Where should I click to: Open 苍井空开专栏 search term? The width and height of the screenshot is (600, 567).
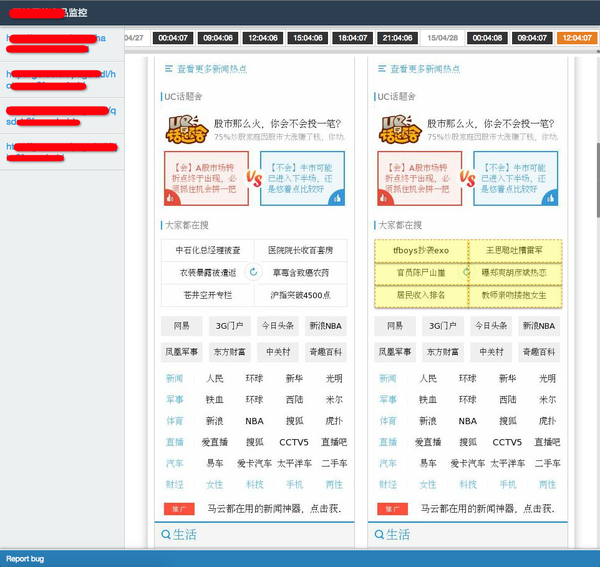pyautogui.click(x=208, y=295)
